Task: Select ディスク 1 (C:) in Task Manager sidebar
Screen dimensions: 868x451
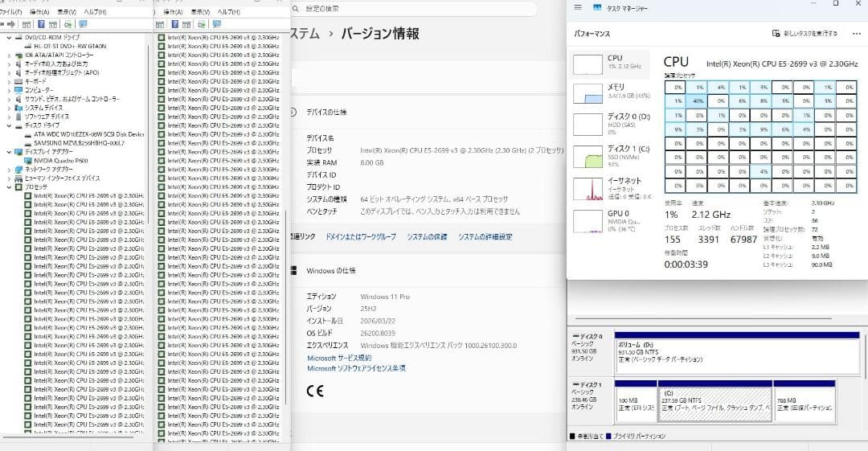Action: coord(611,156)
